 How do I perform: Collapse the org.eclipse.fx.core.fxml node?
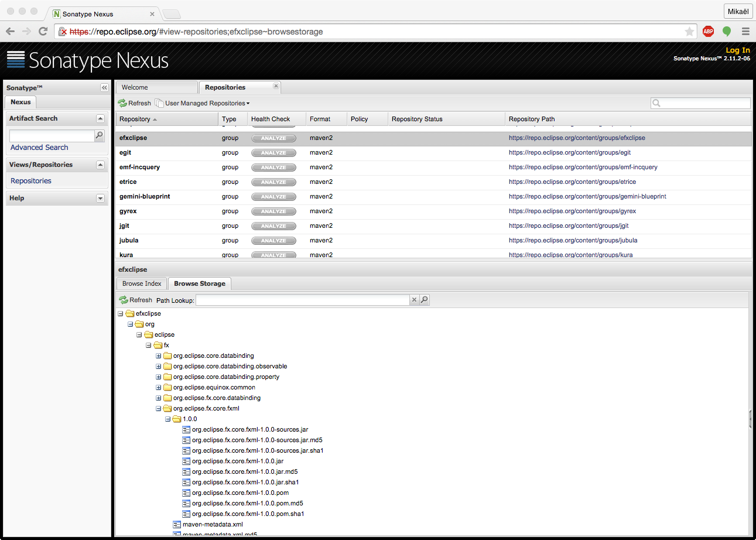click(158, 408)
